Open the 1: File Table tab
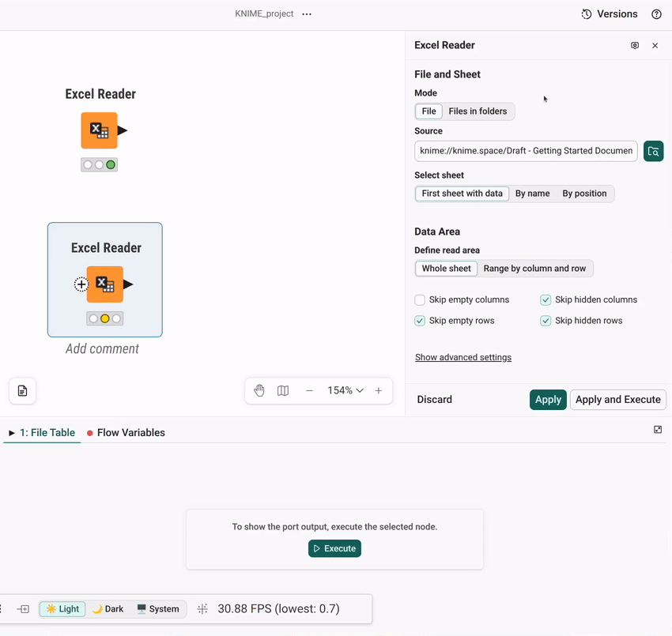This screenshot has width=672, height=636. coord(42,433)
